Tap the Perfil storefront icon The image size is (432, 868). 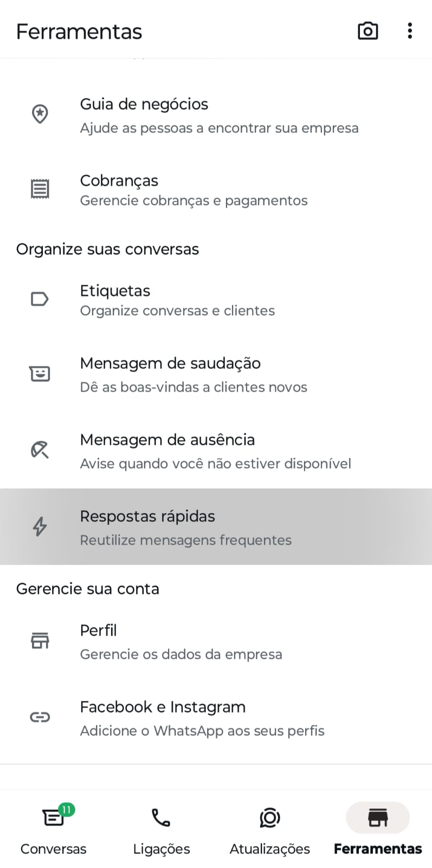pyautogui.click(x=40, y=641)
